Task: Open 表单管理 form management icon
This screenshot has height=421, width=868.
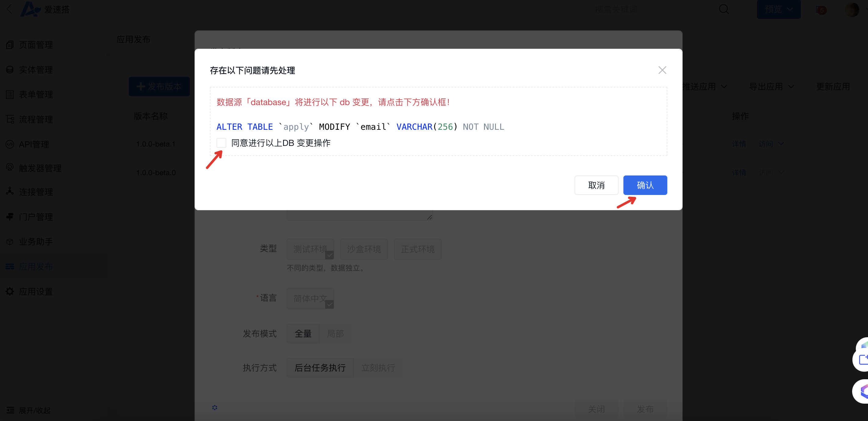Action: point(10,94)
